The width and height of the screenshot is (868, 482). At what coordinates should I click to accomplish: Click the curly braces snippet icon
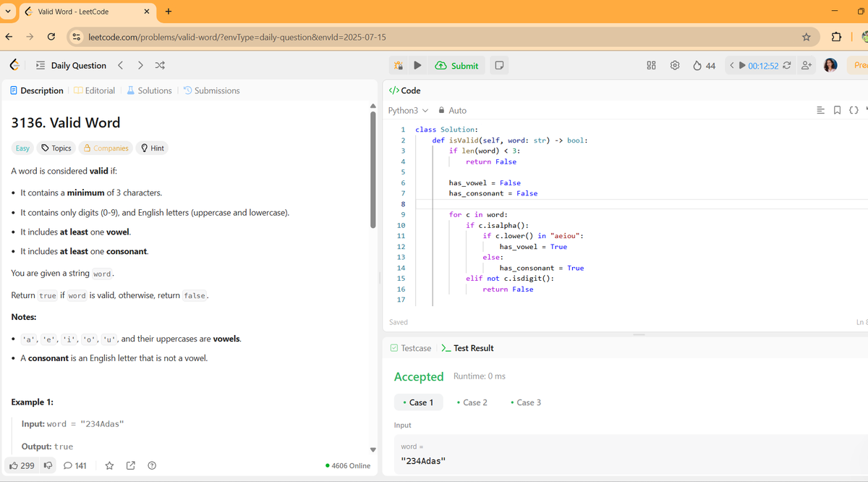854,111
